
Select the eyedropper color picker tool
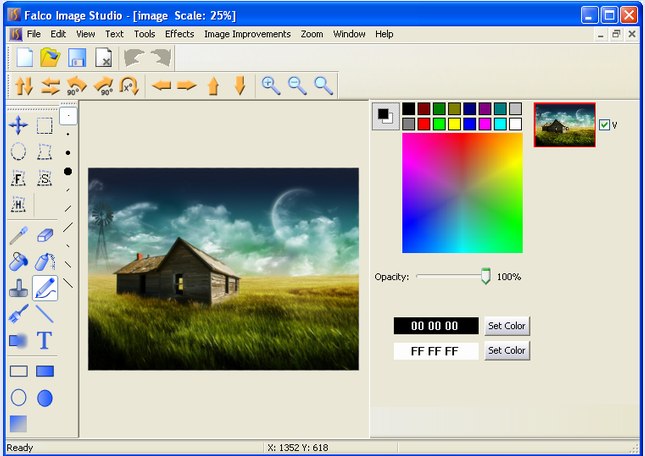pos(19,235)
